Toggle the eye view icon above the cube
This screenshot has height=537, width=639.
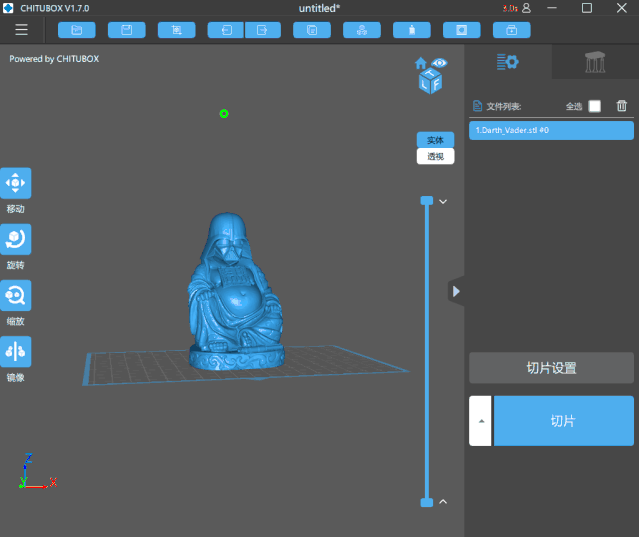[x=440, y=63]
